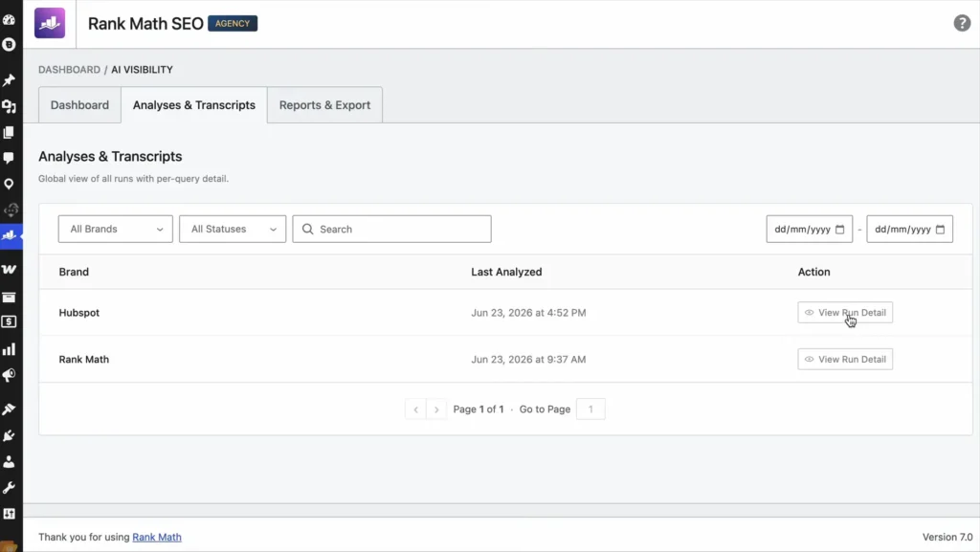This screenshot has width=980, height=552.
Task: Open the dollar bill sidebar icon
Action: (x=9, y=321)
